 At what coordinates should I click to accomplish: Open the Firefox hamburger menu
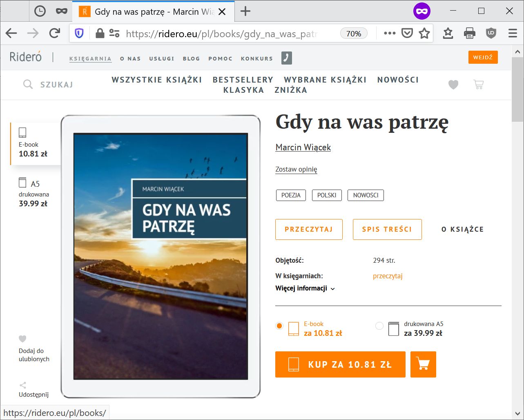pyautogui.click(x=513, y=34)
